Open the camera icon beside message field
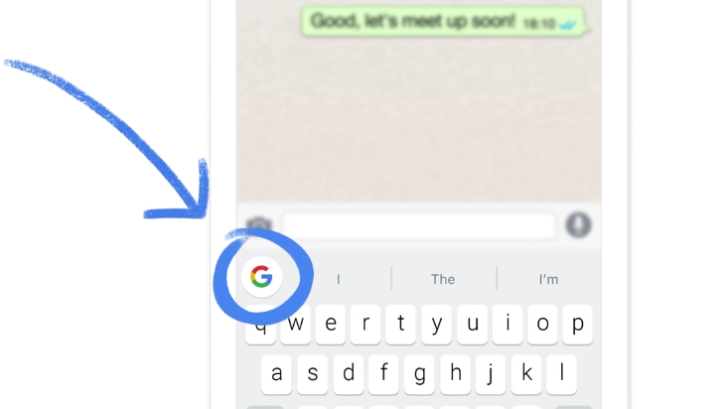 259,225
